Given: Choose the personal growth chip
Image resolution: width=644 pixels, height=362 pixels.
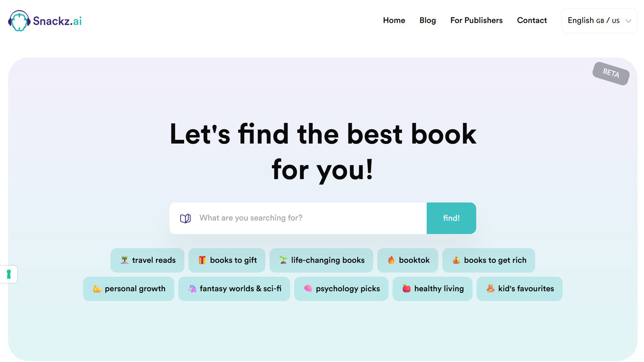Looking at the screenshot, I should pos(128,289).
